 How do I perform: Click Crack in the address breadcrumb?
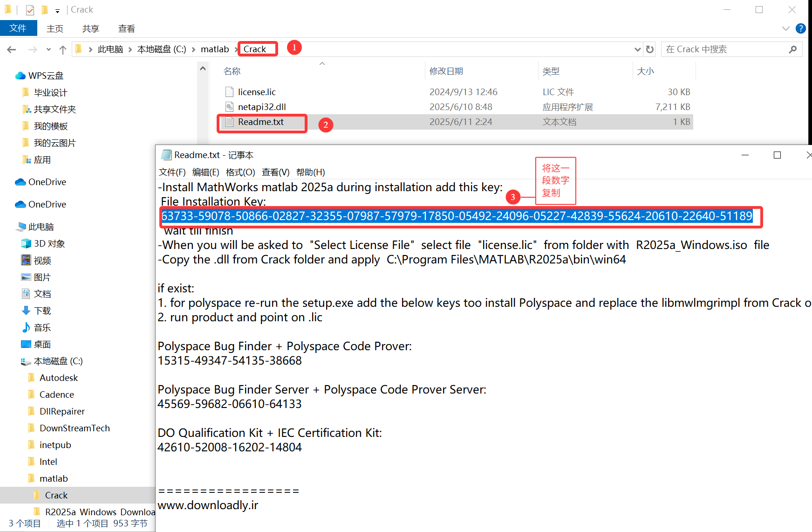click(x=255, y=49)
